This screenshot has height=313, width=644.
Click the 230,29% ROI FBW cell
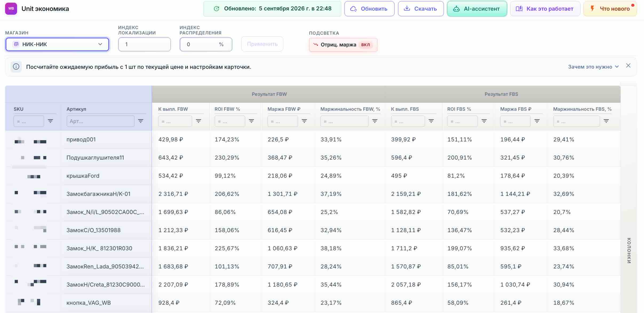tap(227, 157)
